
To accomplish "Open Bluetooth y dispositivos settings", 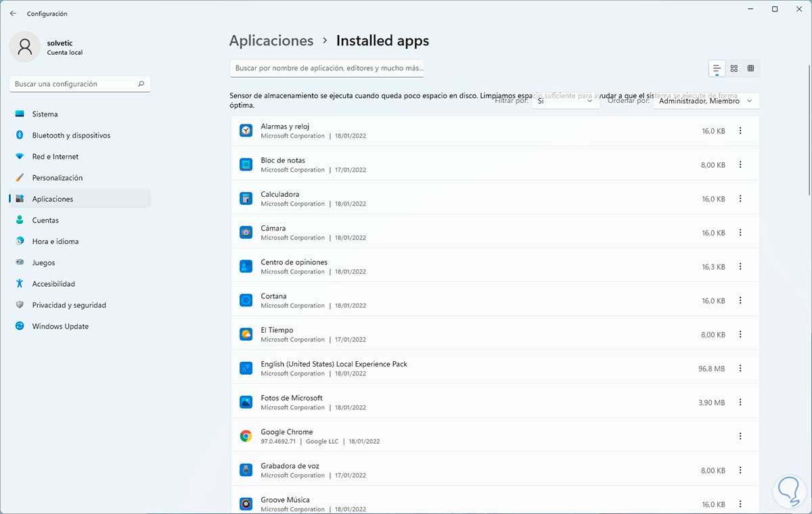I will pos(71,135).
